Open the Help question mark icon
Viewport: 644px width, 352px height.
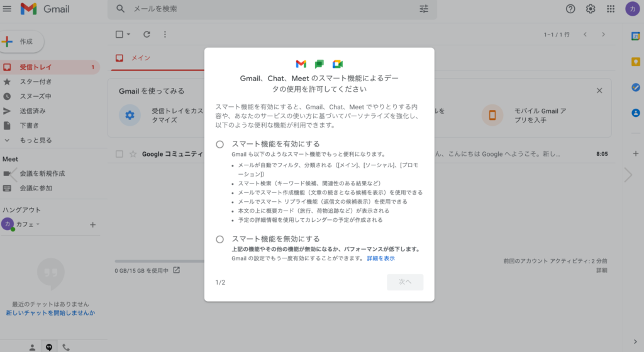tap(570, 9)
